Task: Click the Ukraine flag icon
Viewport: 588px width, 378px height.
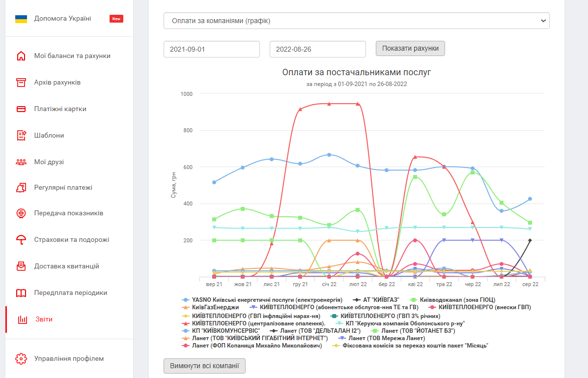Action: pyautogui.click(x=21, y=19)
